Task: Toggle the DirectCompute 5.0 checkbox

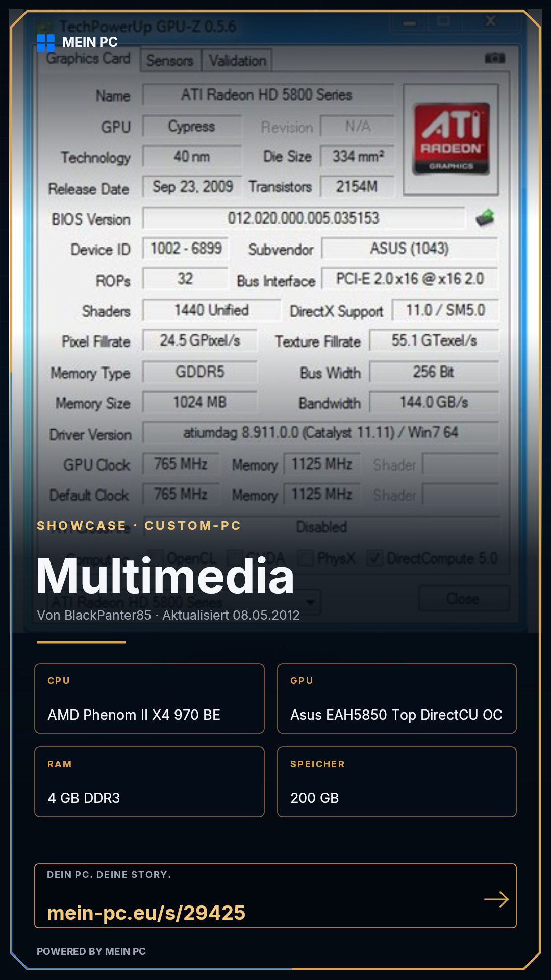Action: click(x=374, y=558)
